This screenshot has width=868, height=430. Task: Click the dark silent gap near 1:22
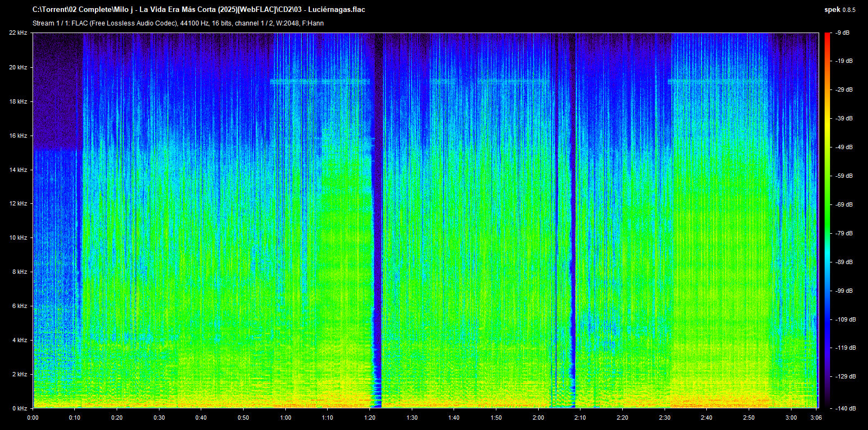[378, 217]
